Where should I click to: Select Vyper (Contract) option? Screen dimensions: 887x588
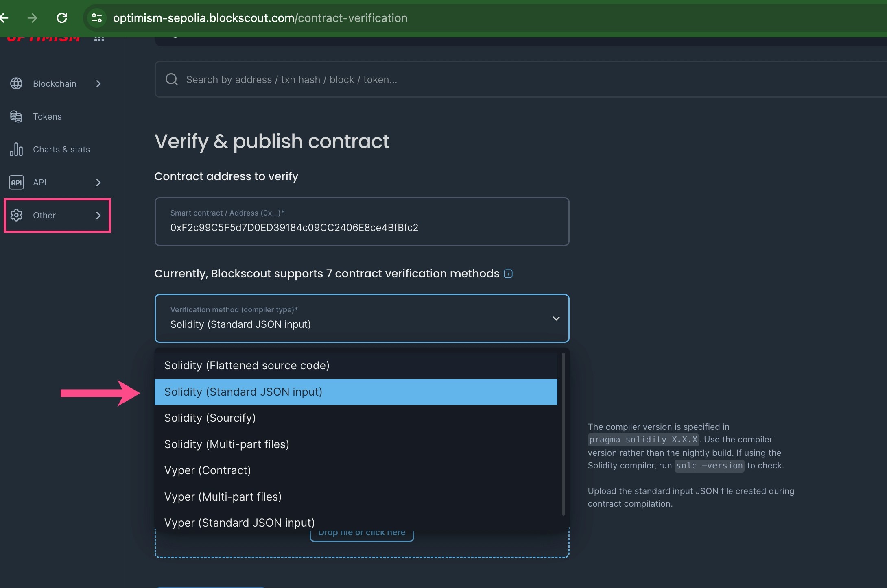356,470
